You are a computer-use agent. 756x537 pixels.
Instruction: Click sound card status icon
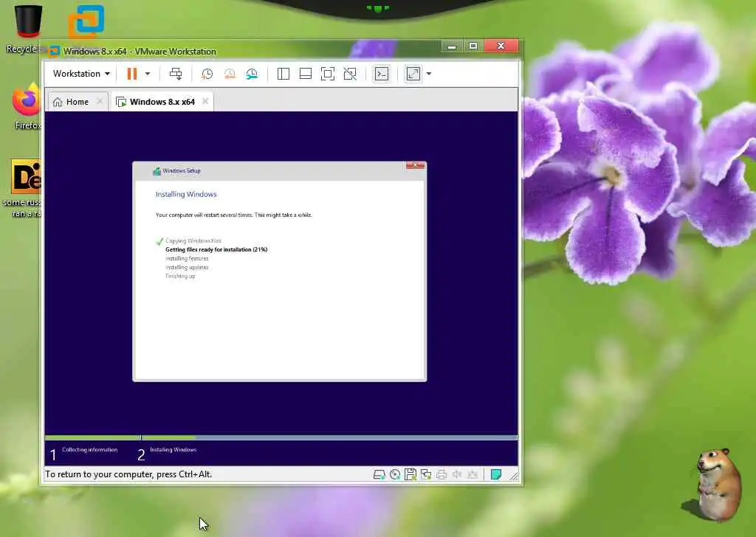(456, 475)
